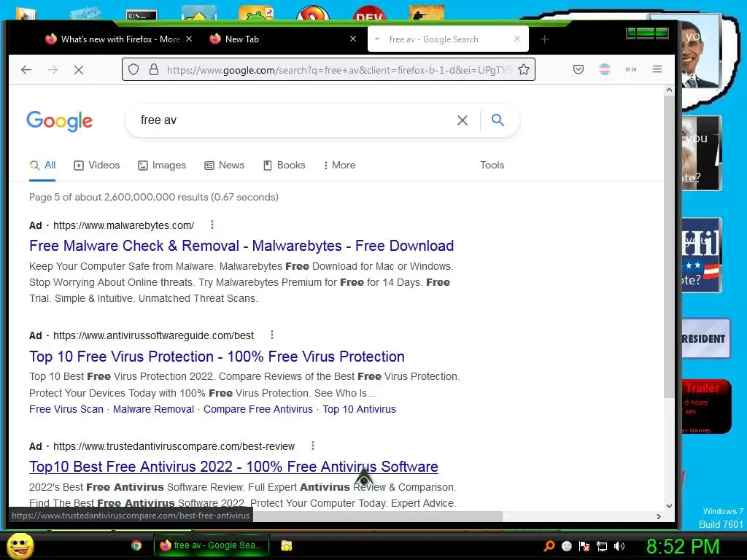Close the New Tab tab
Viewport: 747px width, 560px height.
pyautogui.click(x=353, y=39)
